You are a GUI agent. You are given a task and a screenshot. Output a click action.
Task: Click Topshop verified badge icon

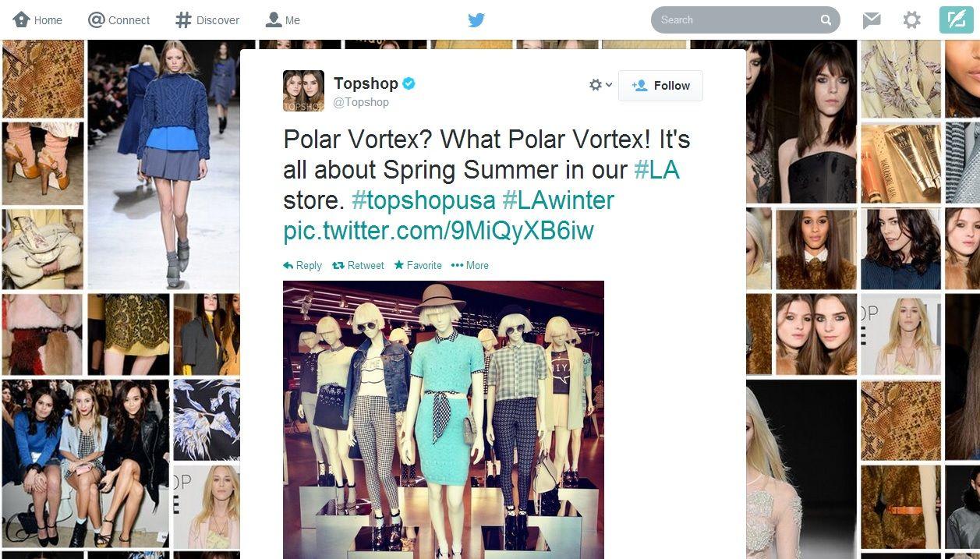(x=409, y=83)
